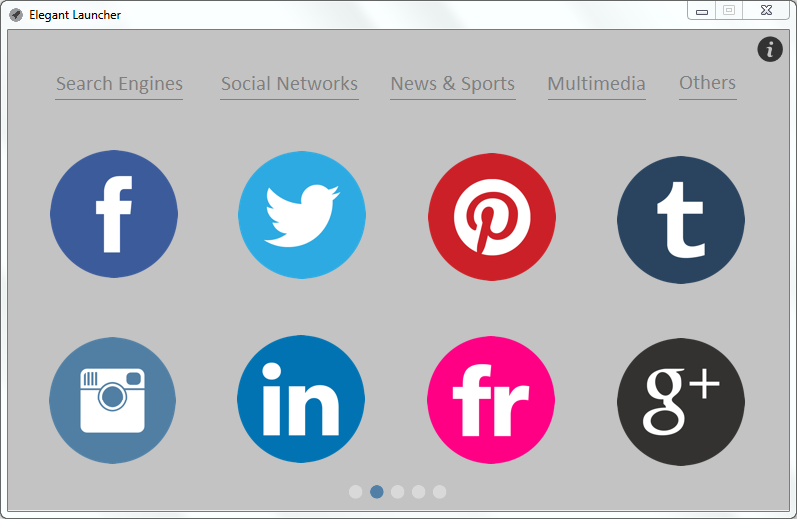Launch Twitter via the bird icon
The width and height of the screenshot is (797, 519).
tap(302, 215)
